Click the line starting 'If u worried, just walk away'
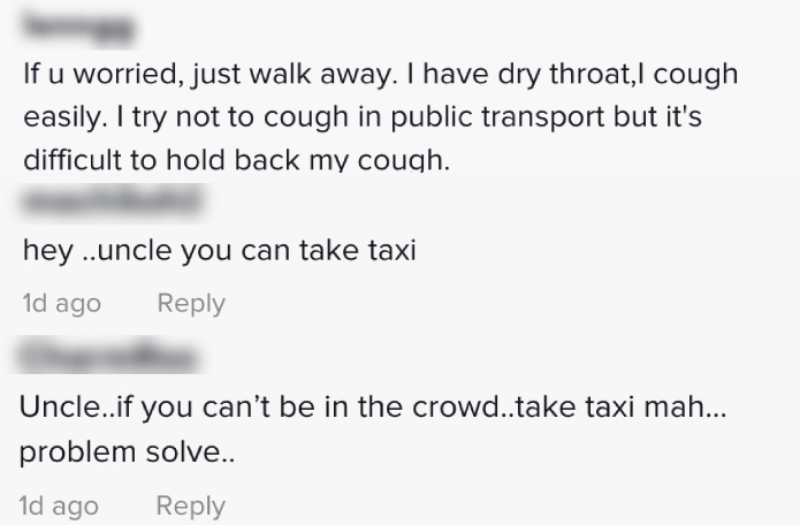Viewport: 800px width, 525px height. (x=381, y=74)
